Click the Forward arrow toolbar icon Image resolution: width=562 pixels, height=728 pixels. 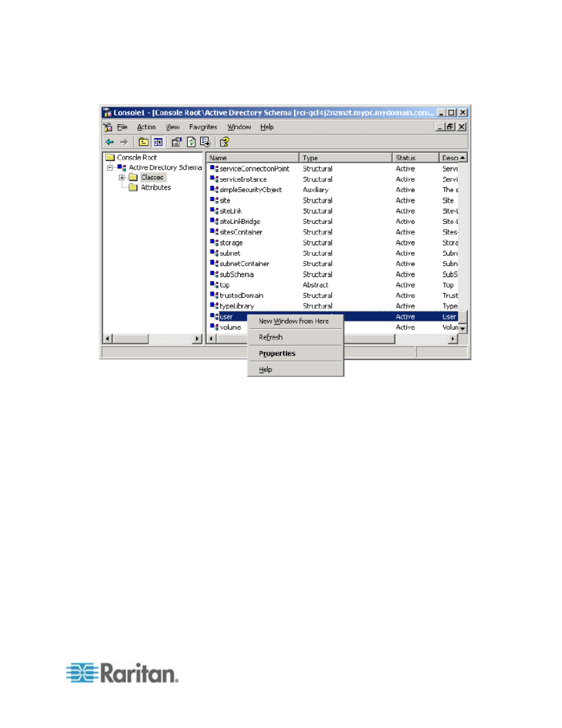point(124,142)
